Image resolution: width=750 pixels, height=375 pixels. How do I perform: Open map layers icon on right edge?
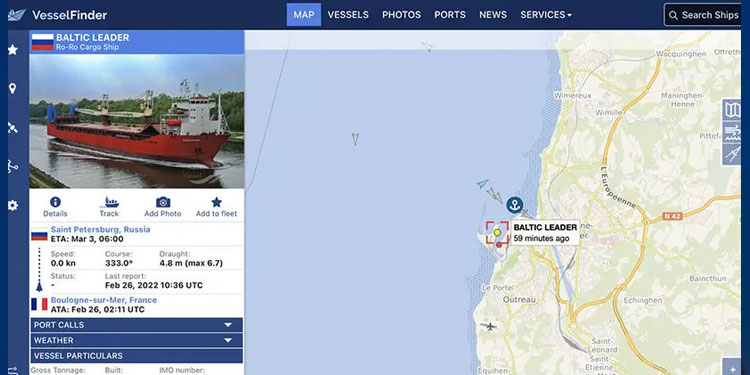coord(732,110)
